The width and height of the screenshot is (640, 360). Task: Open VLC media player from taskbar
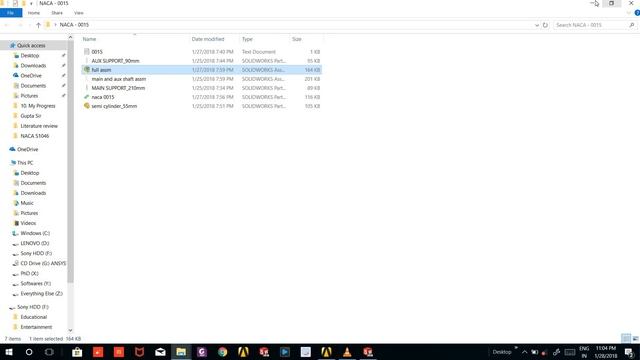(347, 352)
